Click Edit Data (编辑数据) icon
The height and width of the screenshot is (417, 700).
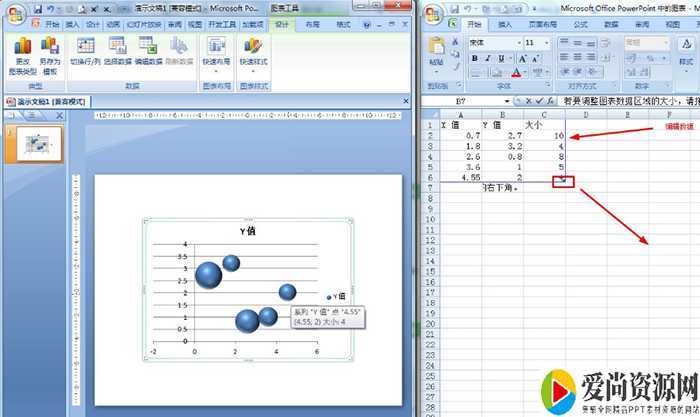click(149, 46)
